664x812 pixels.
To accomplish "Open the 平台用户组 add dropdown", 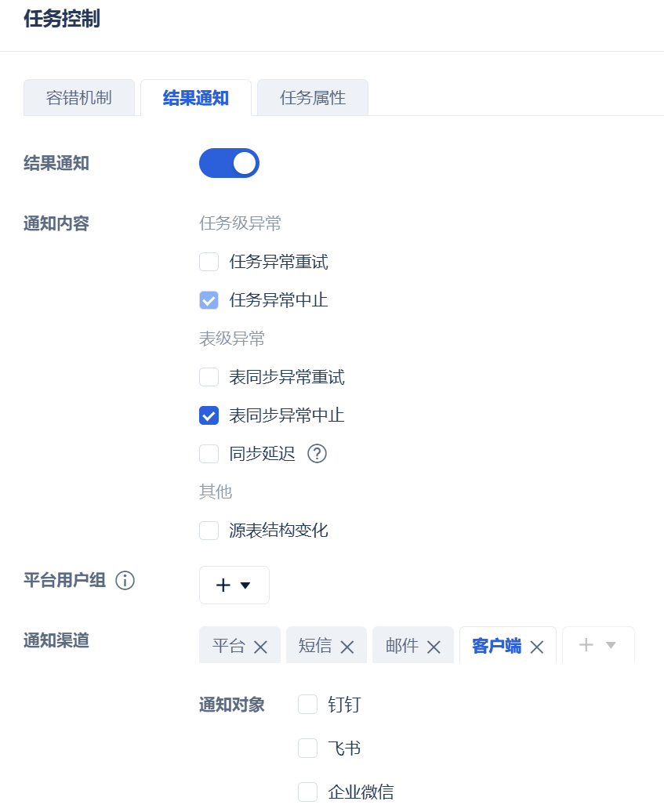I will (234, 585).
